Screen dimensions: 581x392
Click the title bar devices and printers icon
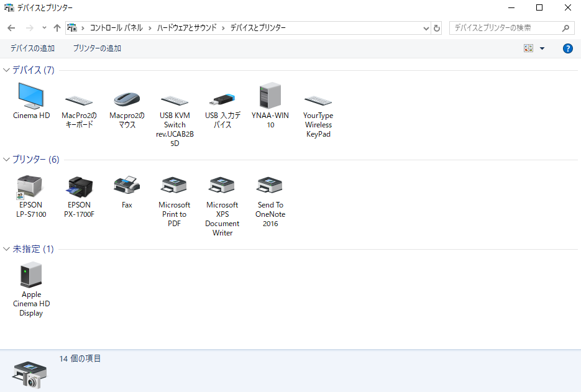point(9,7)
